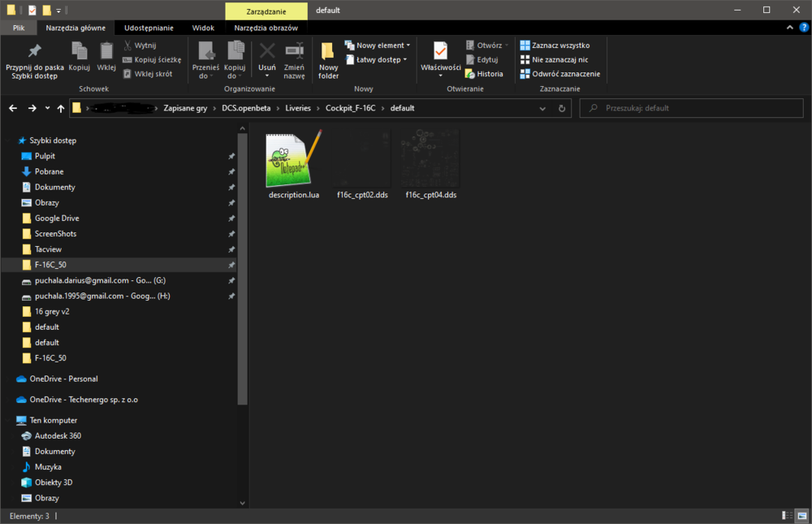Open Właściwości properties
The image size is (812, 524).
pyautogui.click(x=441, y=60)
